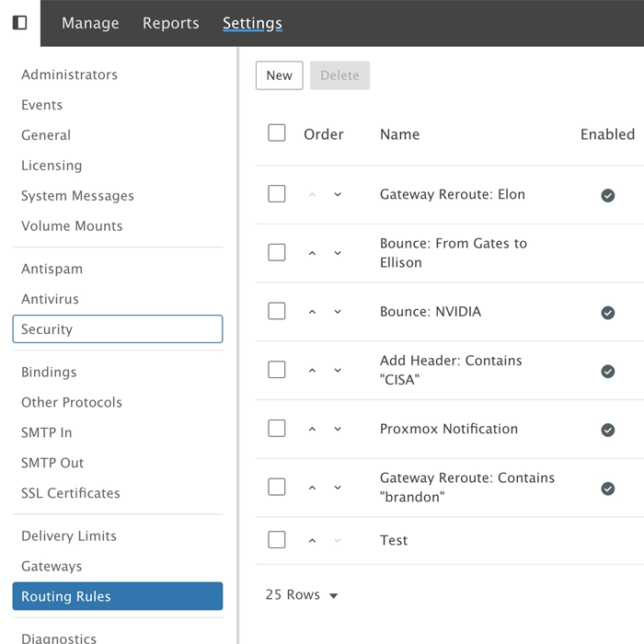This screenshot has width=644, height=644.
Task: Move Test rule up
Action: 312,541
